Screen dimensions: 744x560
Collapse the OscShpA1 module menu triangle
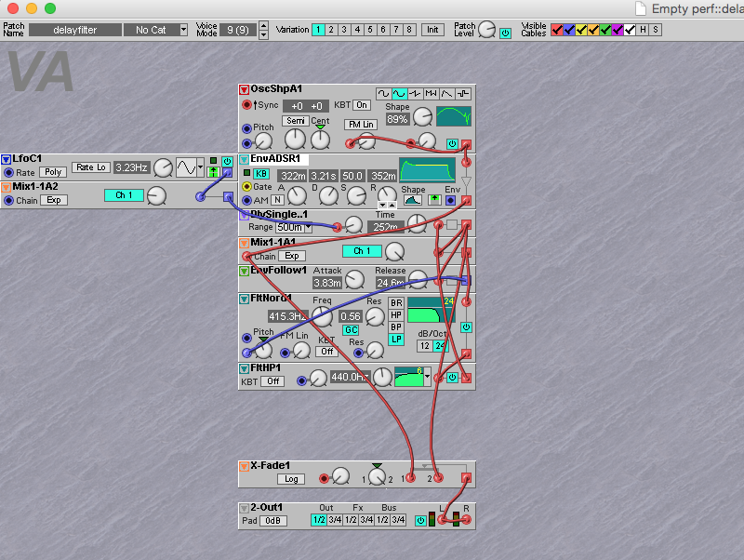tap(244, 90)
